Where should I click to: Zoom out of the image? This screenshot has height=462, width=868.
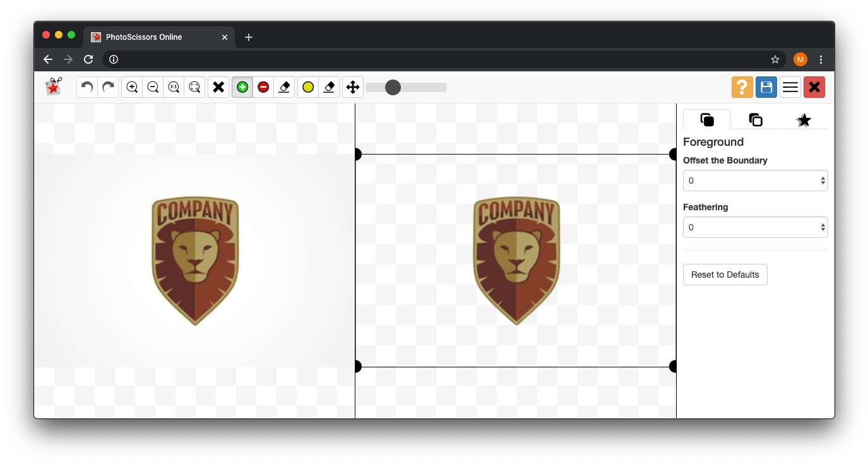click(x=153, y=87)
